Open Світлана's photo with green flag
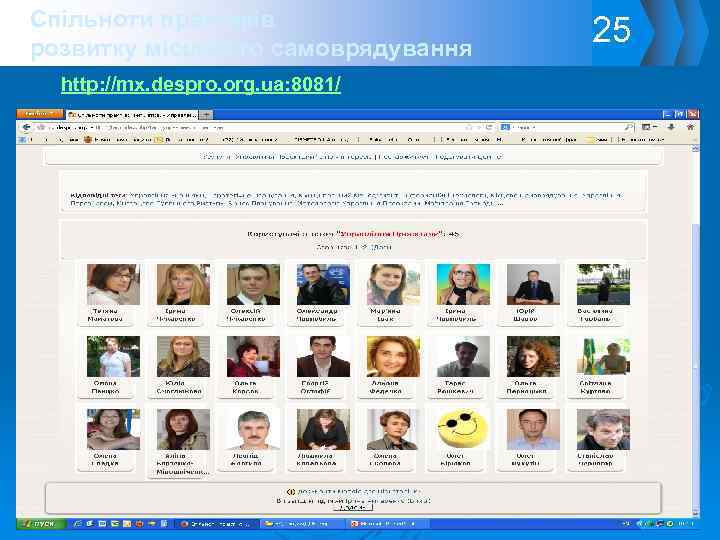Image resolution: width=720 pixels, height=540 pixels. (x=603, y=356)
